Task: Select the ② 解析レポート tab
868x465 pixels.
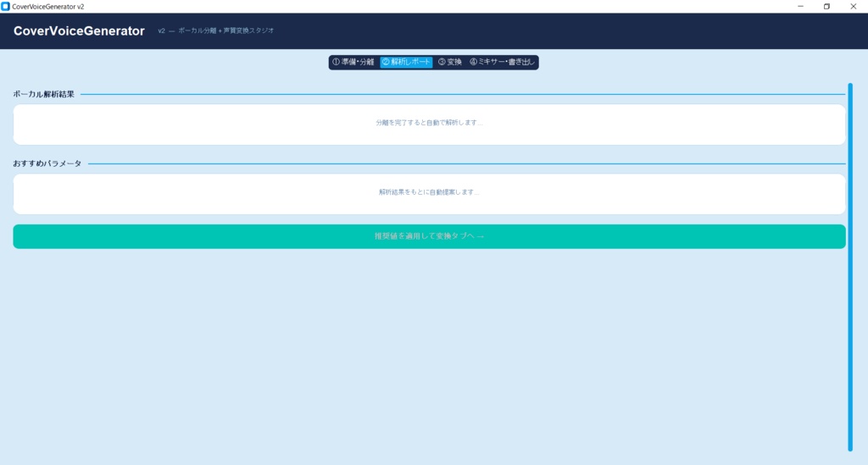Action: (406, 62)
